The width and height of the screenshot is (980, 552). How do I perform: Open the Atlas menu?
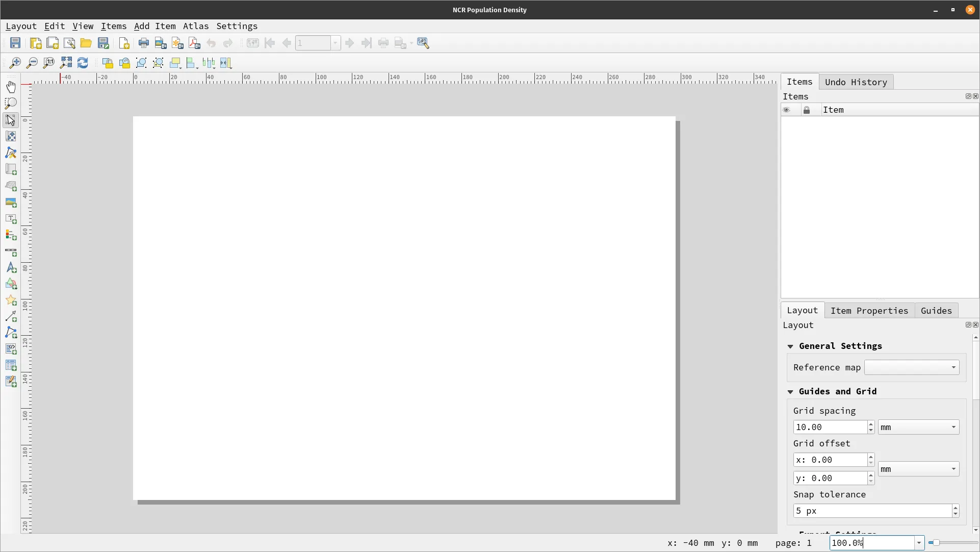pyautogui.click(x=196, y=26)
